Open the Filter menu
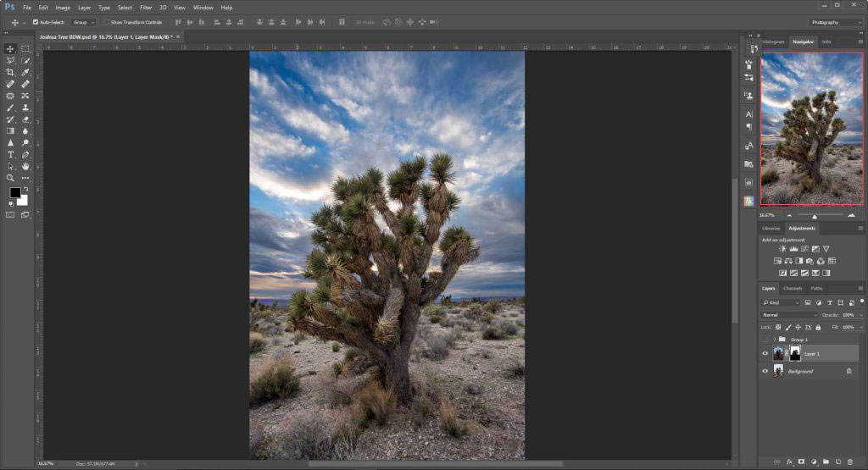The width and height of the screenshot is (868, 470). [146, 7]
